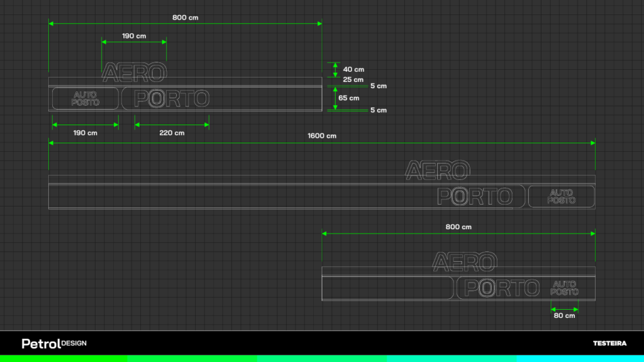Select the 25 cm height label
The image size is (644, 362).
353,79
